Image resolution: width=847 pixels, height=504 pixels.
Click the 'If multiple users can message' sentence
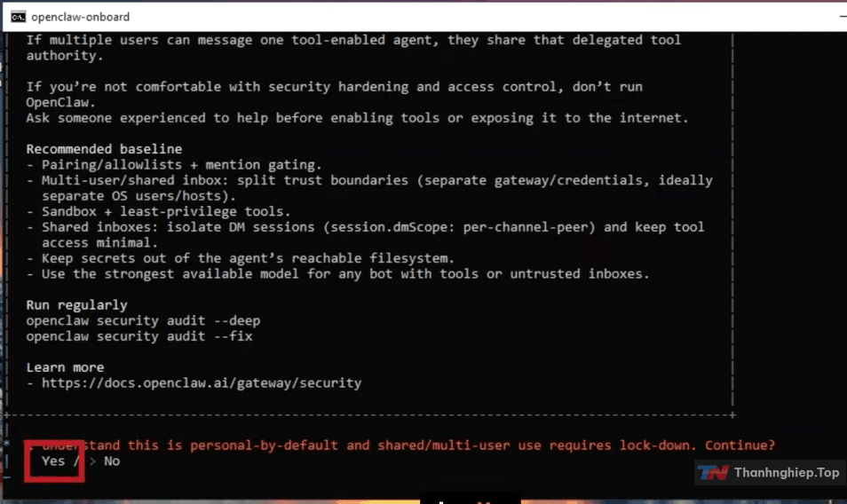(x=353, y=48)
